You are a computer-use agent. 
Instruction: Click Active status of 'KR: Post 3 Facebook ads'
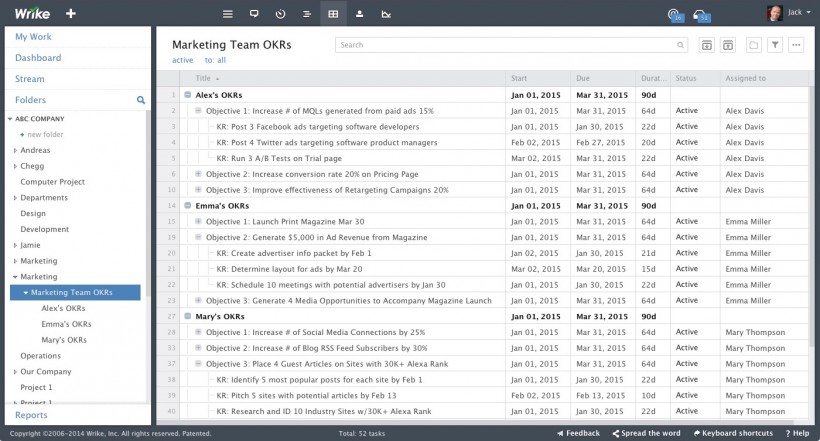[x=687, y=126]
